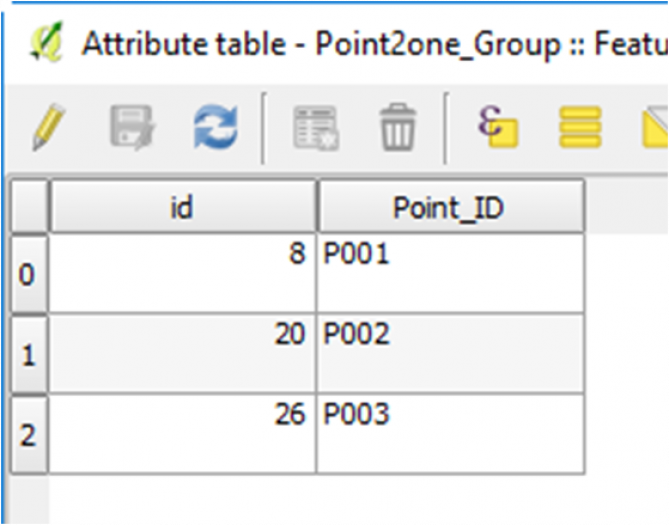Click the save edits floppy disk icon
The height and width of the screenshot is (525, 669).
[x=133, y=127]
